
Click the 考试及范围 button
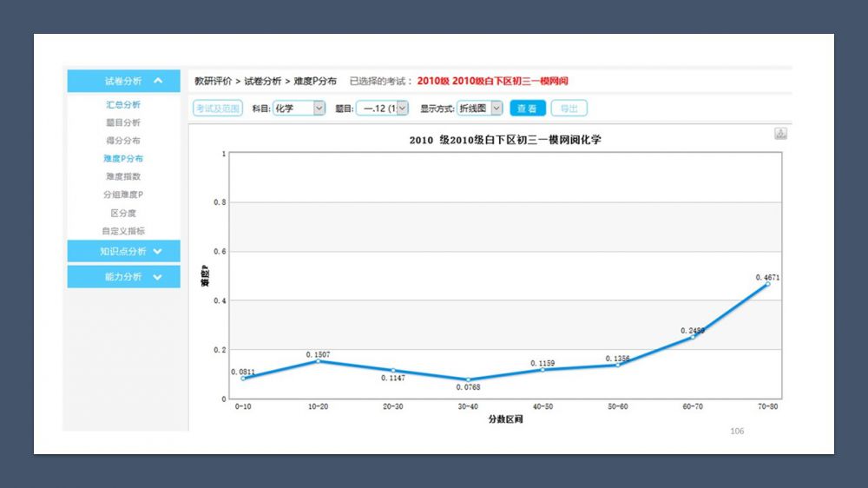pos(217,109)
